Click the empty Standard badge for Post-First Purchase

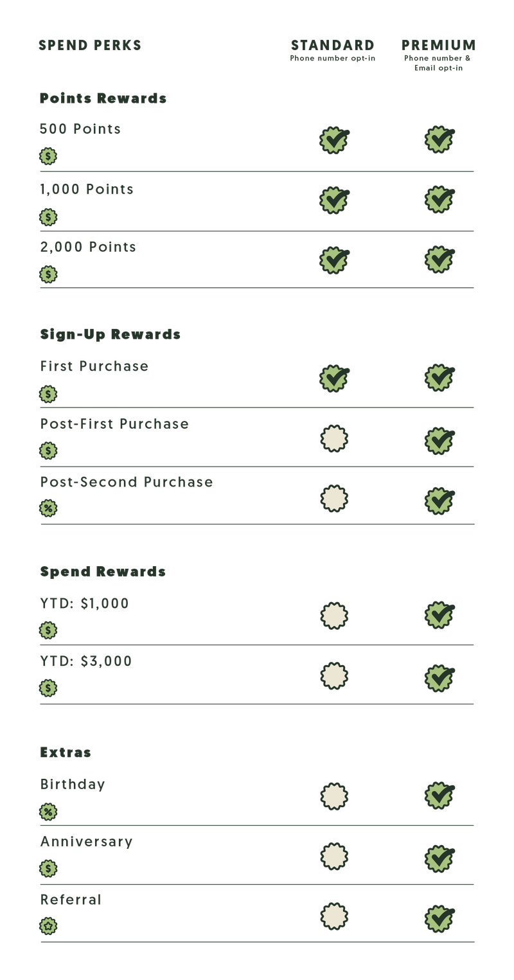pos(334,439)
